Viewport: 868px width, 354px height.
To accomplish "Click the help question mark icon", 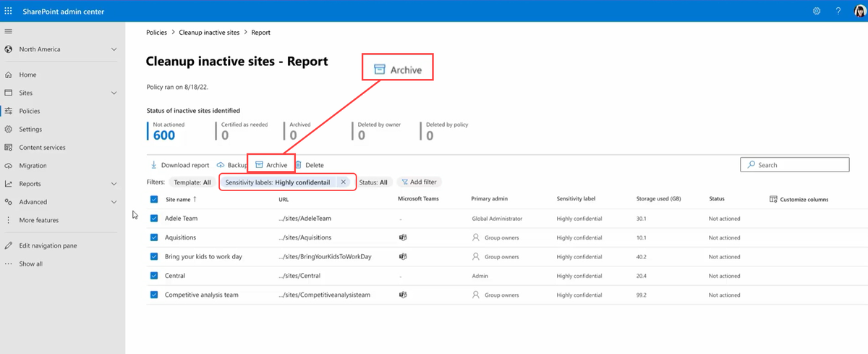I will click(x=838, y=11).
